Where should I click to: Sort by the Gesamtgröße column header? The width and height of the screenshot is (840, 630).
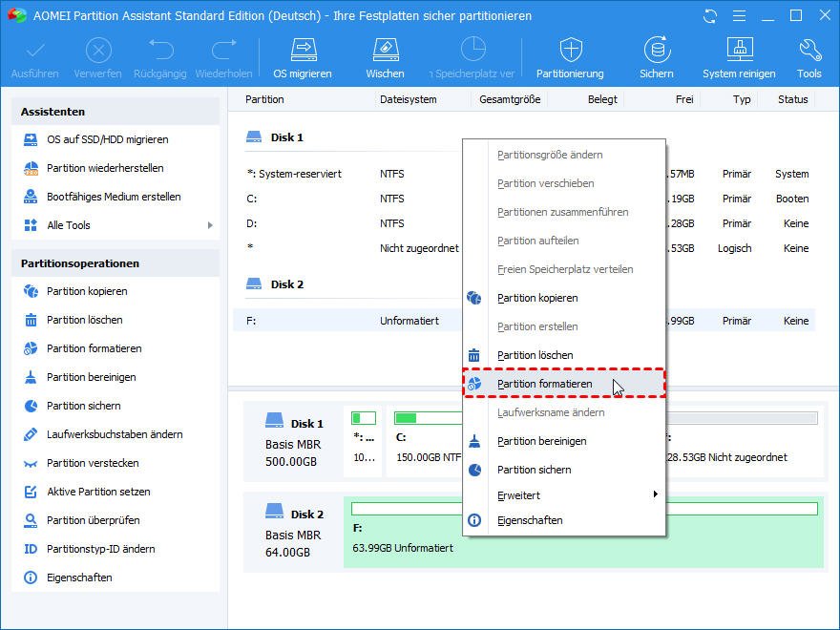[x=510, y=99]
